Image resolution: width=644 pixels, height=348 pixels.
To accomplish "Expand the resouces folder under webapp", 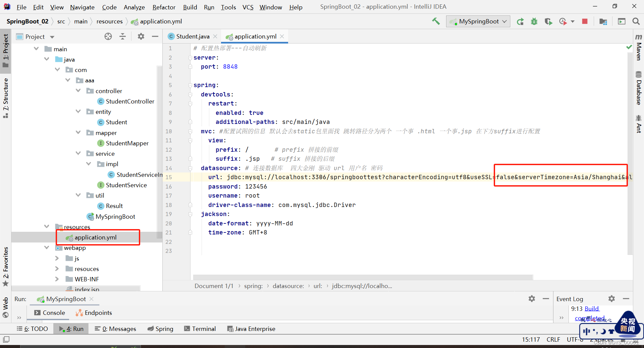I will [x=57, y=269].
